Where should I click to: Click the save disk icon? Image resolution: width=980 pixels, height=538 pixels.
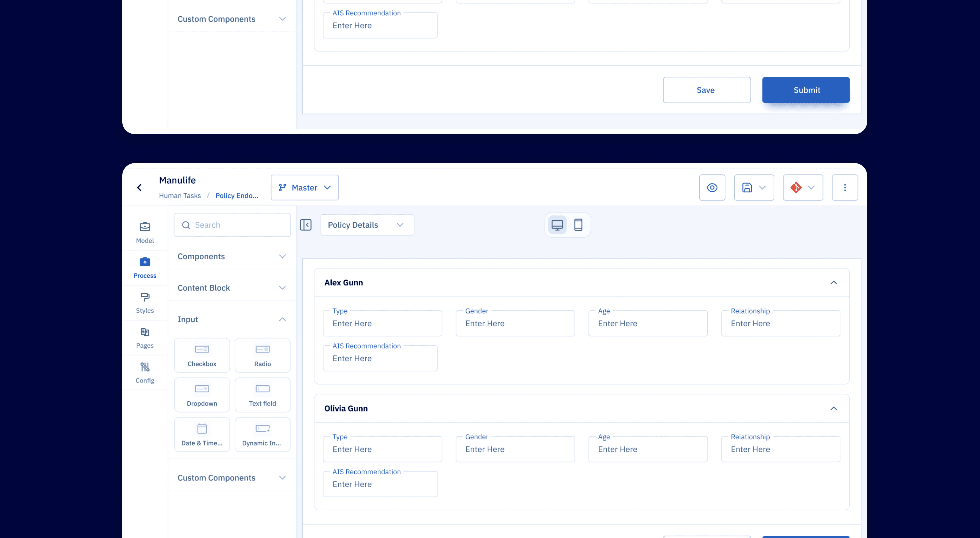pos(747,188)
